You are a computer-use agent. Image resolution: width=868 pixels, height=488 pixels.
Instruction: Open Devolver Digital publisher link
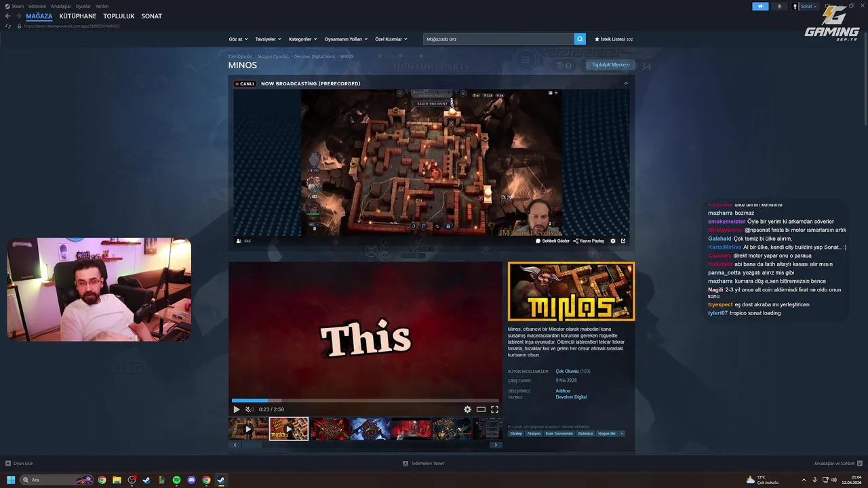click(x=571, y=397)
